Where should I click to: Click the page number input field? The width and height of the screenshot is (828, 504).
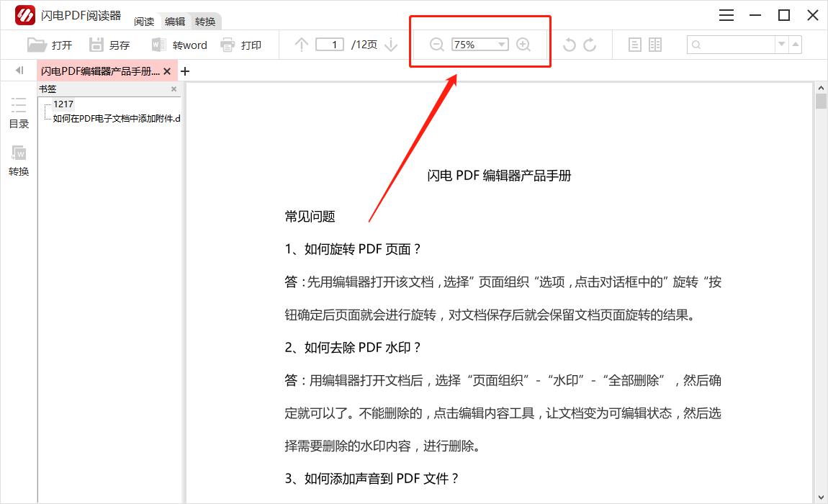coord(330,45)
